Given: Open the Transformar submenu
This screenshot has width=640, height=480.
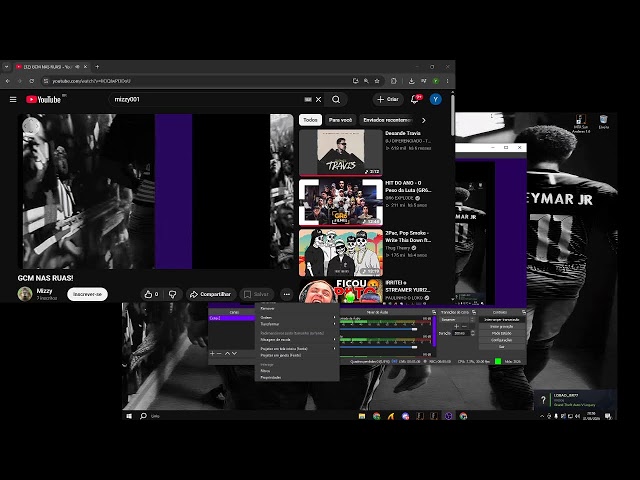Looking at the screenshot, I should [297, 324].
